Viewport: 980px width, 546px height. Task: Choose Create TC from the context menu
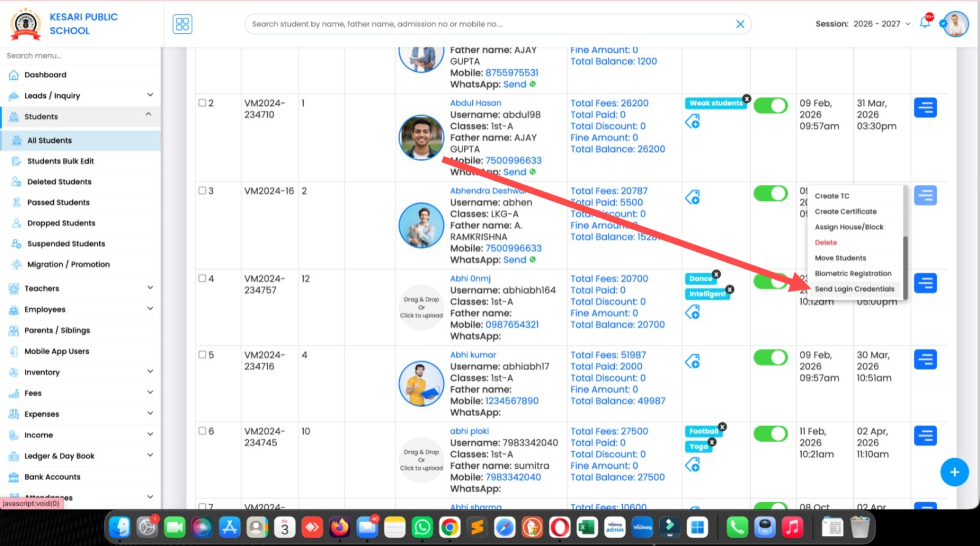pos(832,196)
